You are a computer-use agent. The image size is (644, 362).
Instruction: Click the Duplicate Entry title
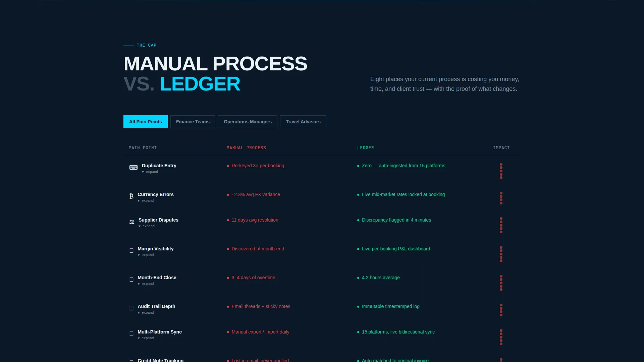coord(159,166)
